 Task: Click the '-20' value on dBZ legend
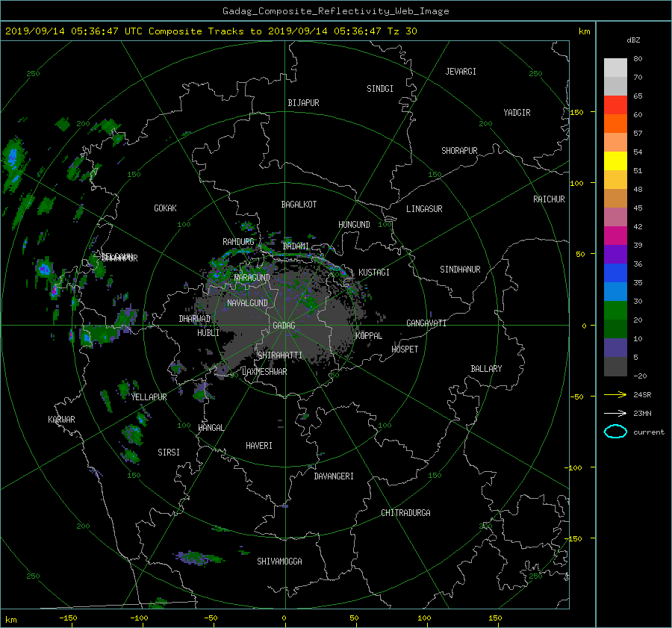point(640,376)
